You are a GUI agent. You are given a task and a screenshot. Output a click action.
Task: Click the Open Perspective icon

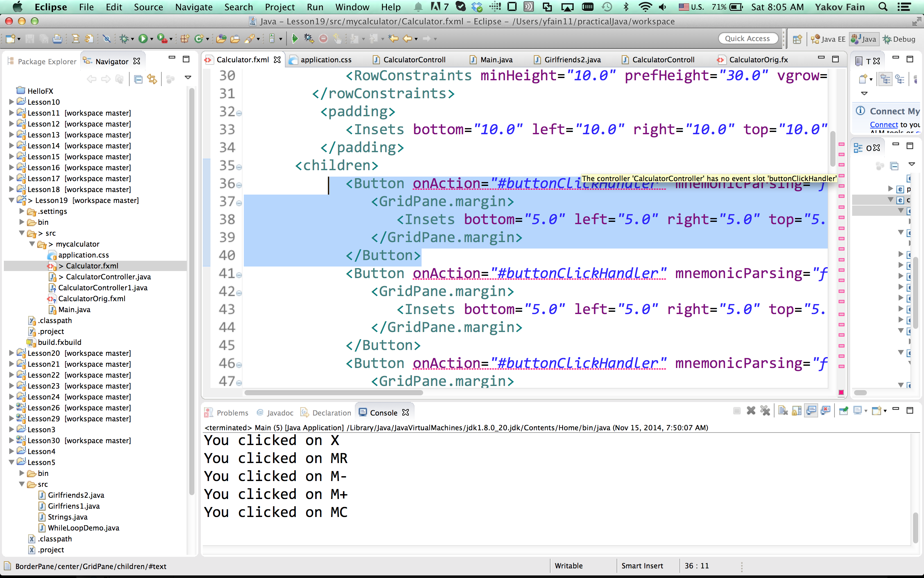click(797, 39)
